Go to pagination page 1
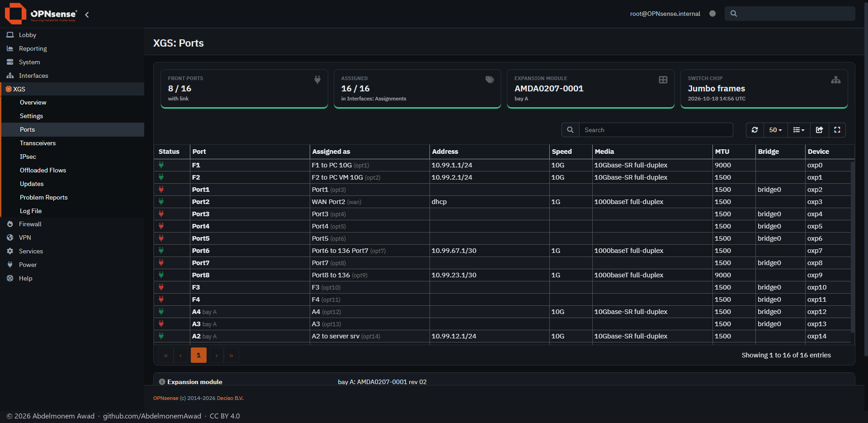The width and height of the screenshot is (868, 423). point(198,355)
